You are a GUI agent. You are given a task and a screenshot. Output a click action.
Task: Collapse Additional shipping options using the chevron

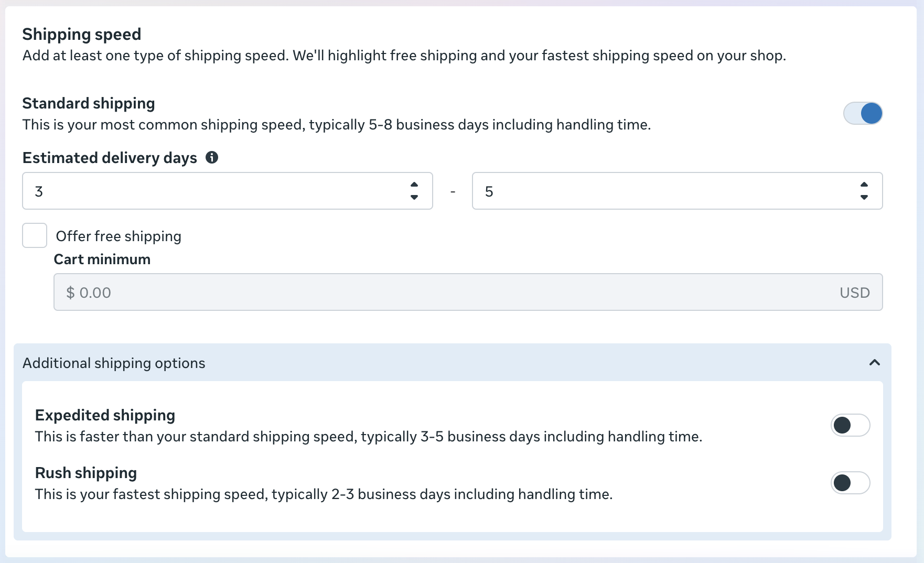(874, 362)
